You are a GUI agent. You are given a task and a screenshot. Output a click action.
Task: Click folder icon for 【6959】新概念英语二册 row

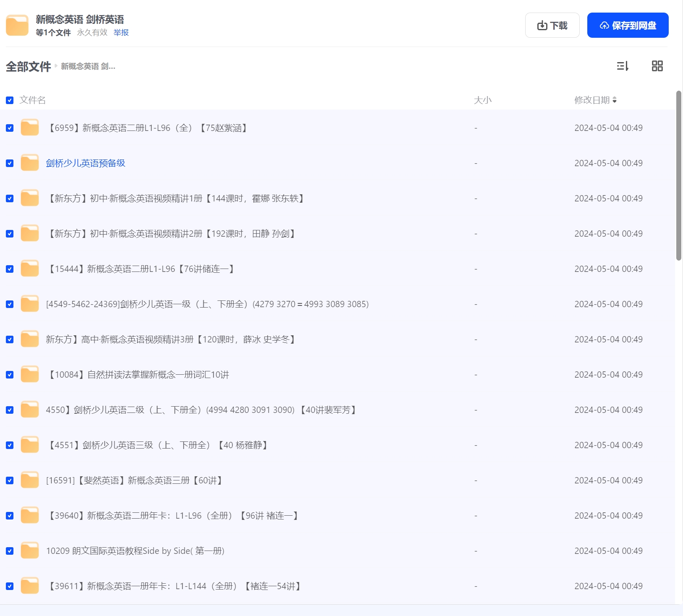30,128
